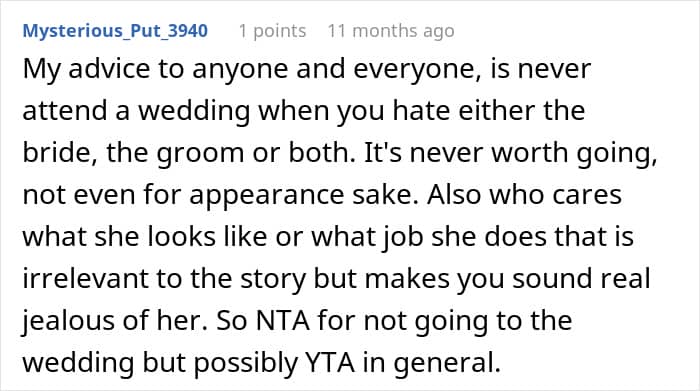Click the phrase "Also who cares"
Viewport: 700px width, 391px height.
pos(524,195)
